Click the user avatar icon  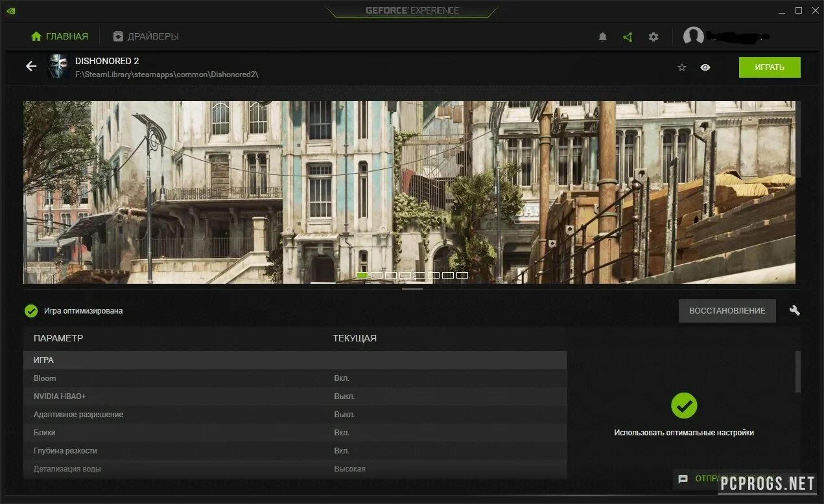pyautogui.click(x=694, y=37)
